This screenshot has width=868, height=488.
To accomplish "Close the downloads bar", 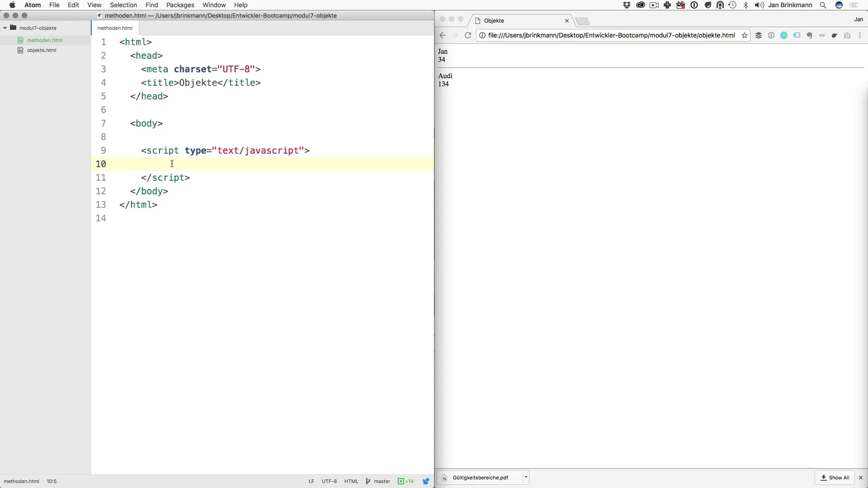I will click(x=861, y=478).
